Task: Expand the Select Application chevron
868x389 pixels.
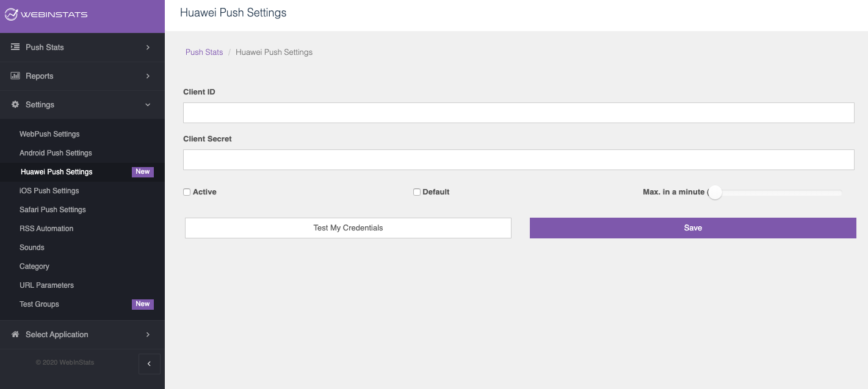Action: pyautogui.click(x=148, y=334)
